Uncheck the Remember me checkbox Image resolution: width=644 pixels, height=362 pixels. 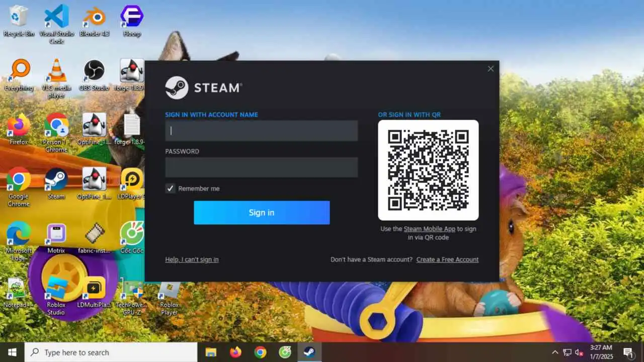click(x=171, y=189)
